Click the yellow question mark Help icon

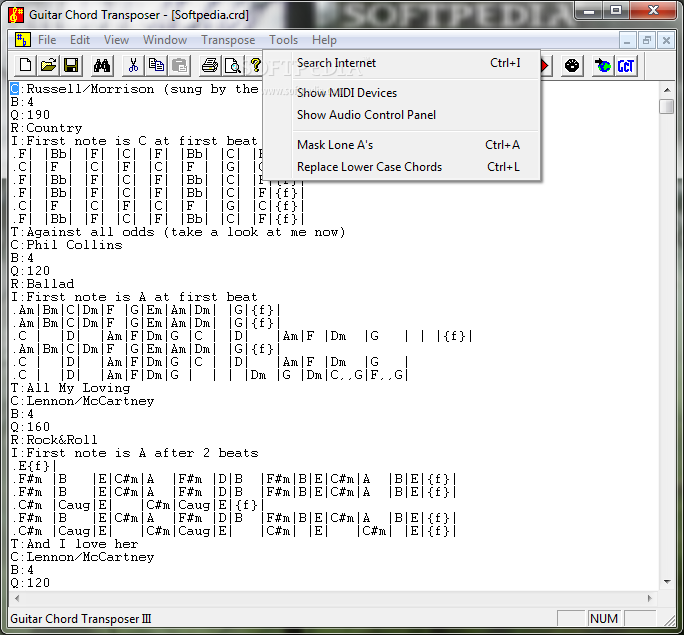[255, 66]
